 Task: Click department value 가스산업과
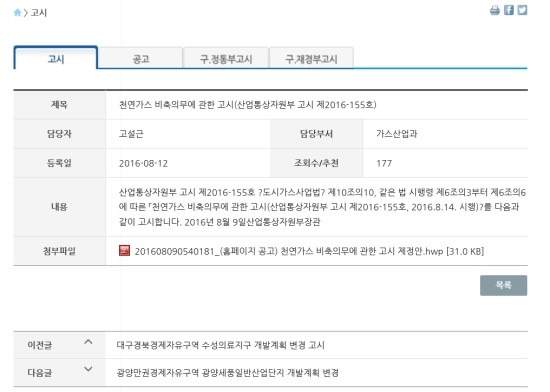coord(397,134)
